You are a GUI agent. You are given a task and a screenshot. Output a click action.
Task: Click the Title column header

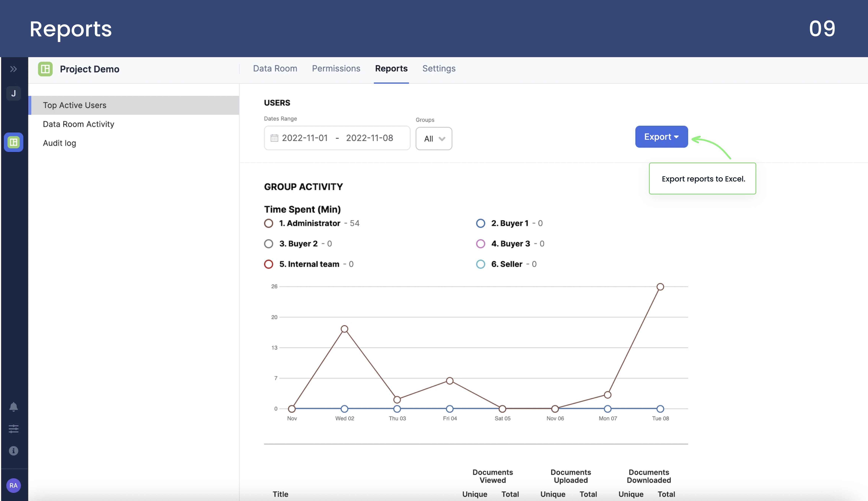[x=280, y=494]
